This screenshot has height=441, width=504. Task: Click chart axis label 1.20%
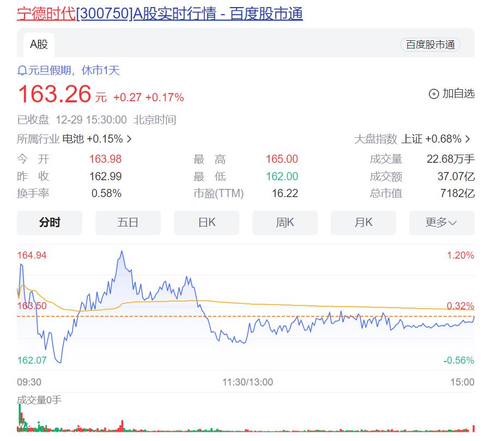point(460,255)
